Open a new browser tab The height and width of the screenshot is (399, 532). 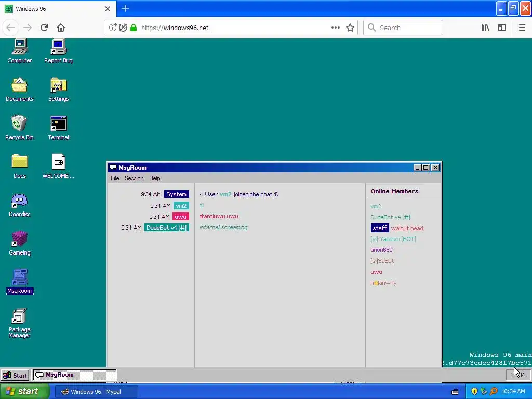tap(125, 8)
